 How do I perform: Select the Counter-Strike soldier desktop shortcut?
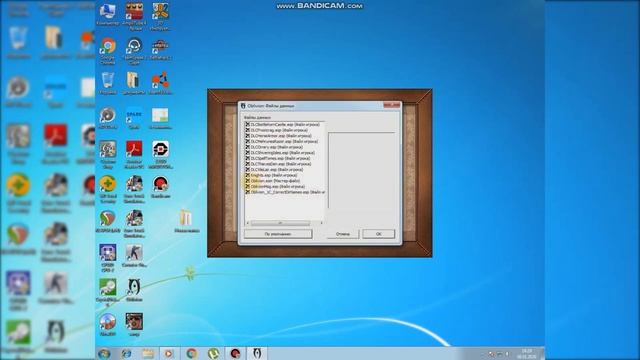(x=134, y=256)
